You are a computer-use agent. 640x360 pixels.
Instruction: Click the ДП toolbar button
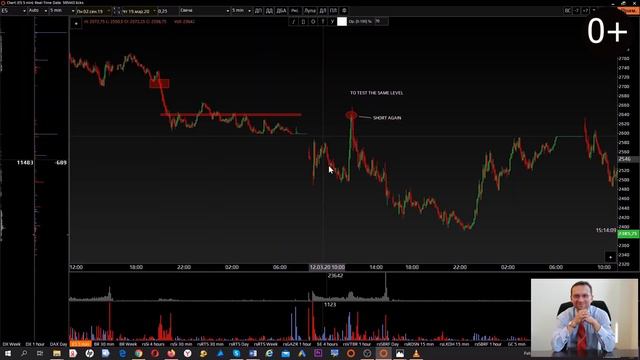[258, 11]
